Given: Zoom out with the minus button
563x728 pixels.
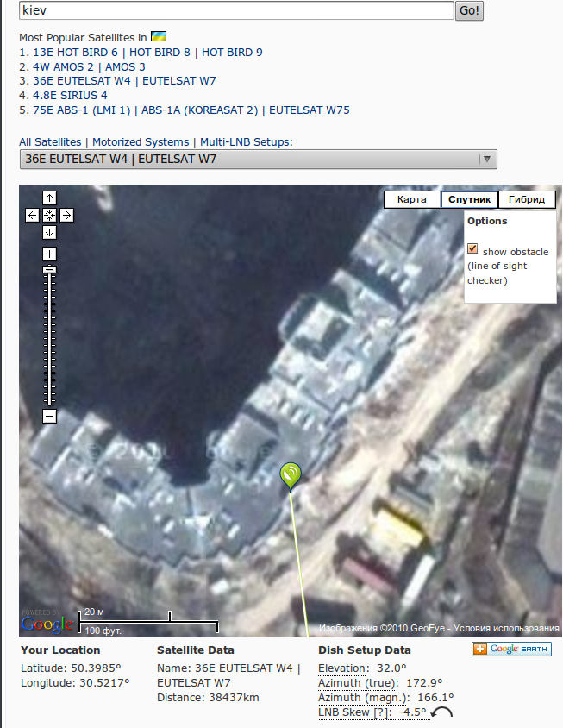Looking at the screenshot, I should 50,416.
